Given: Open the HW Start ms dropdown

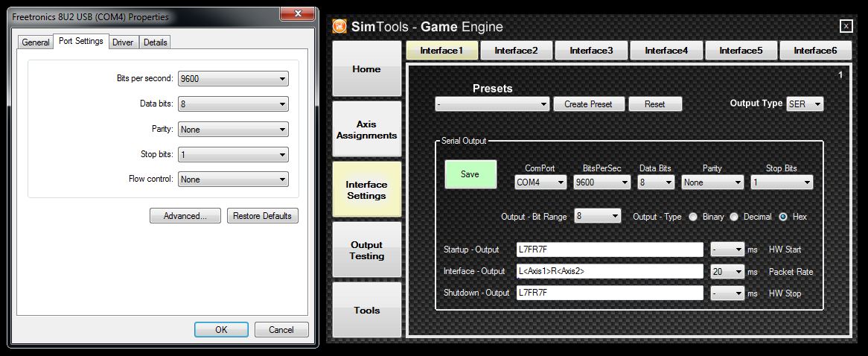Looking at the screenshot, I should point(727,249).
